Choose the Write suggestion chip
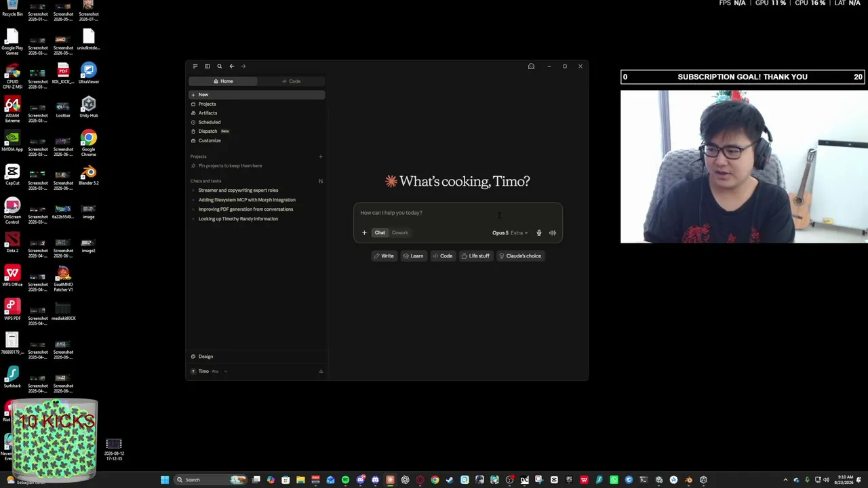 tap(384, 256)
